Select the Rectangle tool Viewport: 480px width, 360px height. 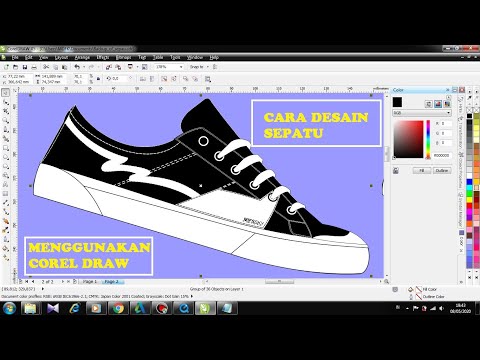click(x=6, y=148)
